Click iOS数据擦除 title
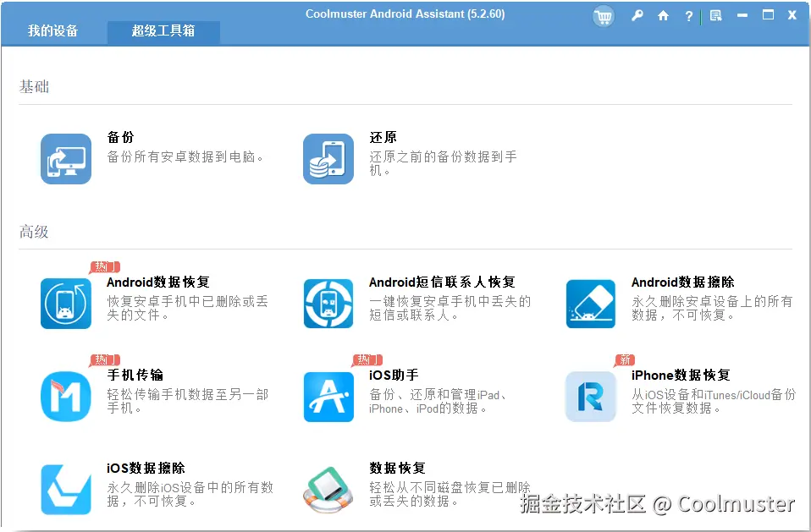 (x=146, y=468)
